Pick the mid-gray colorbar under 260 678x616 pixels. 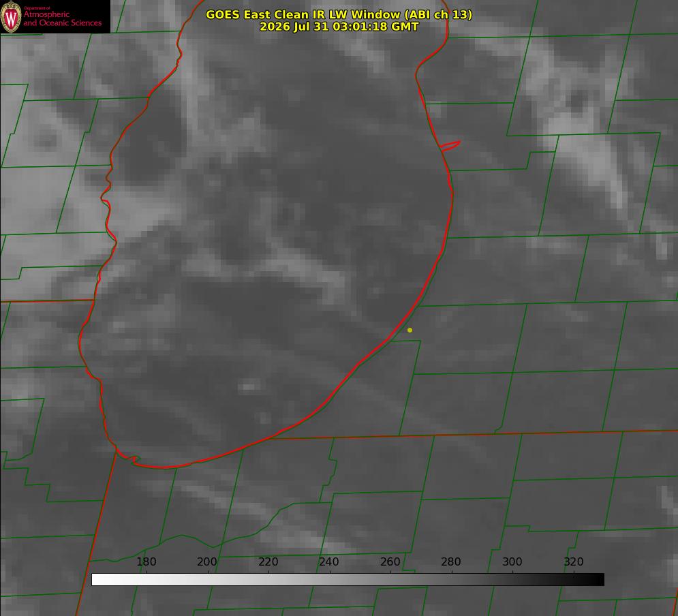point(390,580)
